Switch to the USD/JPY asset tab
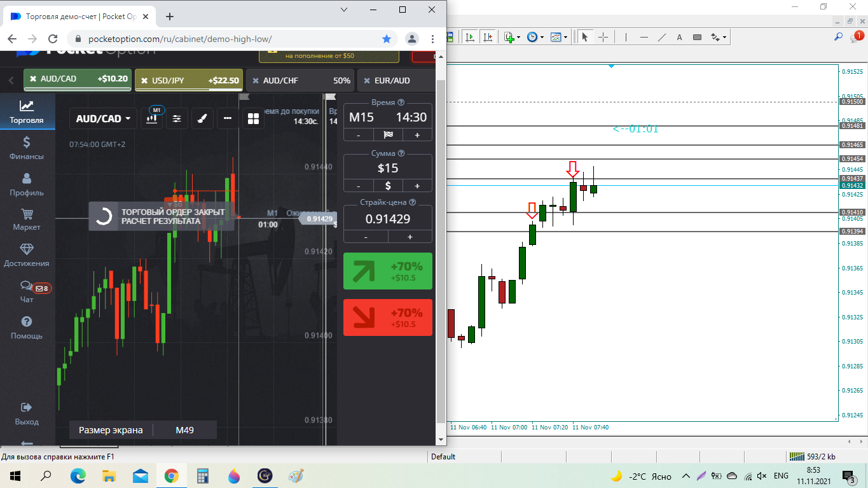Image resolution: width=868 pixels, height=488 pixels. click(x=188, y=81)
